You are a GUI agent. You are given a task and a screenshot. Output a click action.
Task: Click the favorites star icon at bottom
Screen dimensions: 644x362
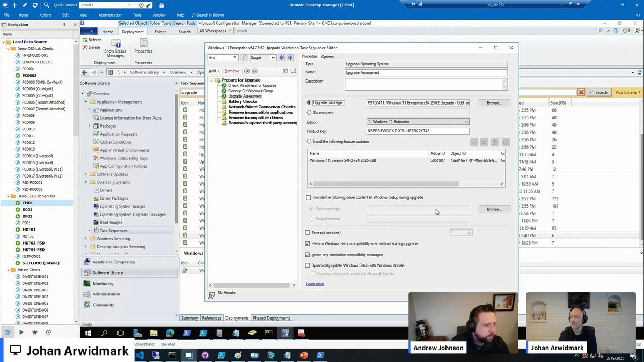pos(35,333)
